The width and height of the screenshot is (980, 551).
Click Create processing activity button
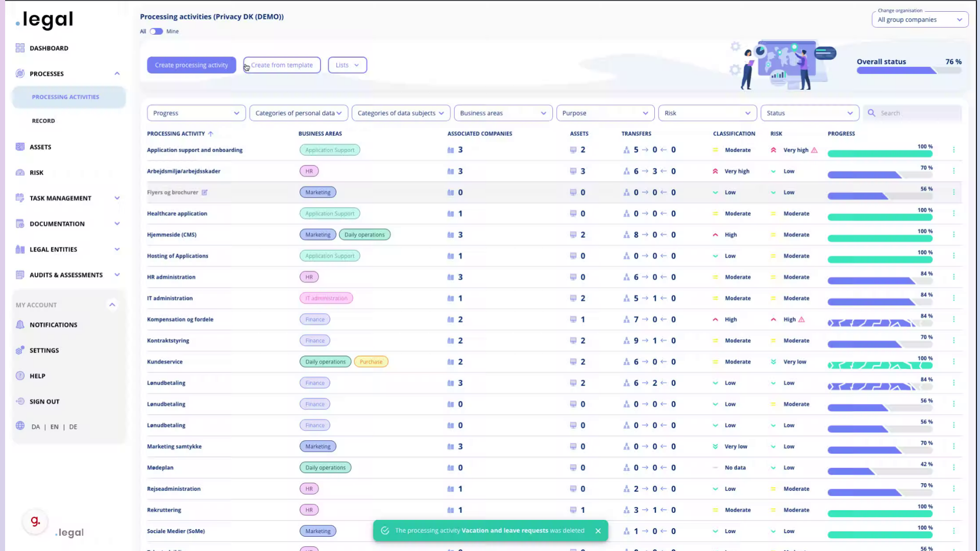pos(191,65)
